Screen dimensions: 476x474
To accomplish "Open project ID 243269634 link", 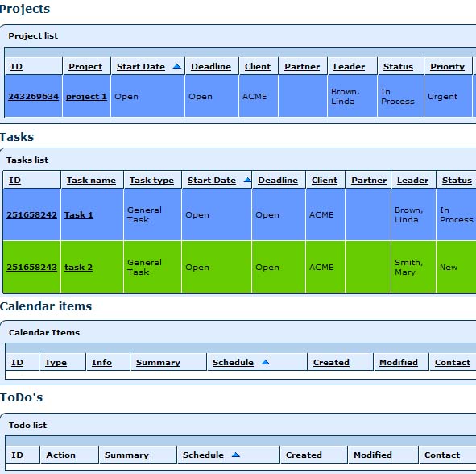I will pyautogui.click(x=33, y=96).
